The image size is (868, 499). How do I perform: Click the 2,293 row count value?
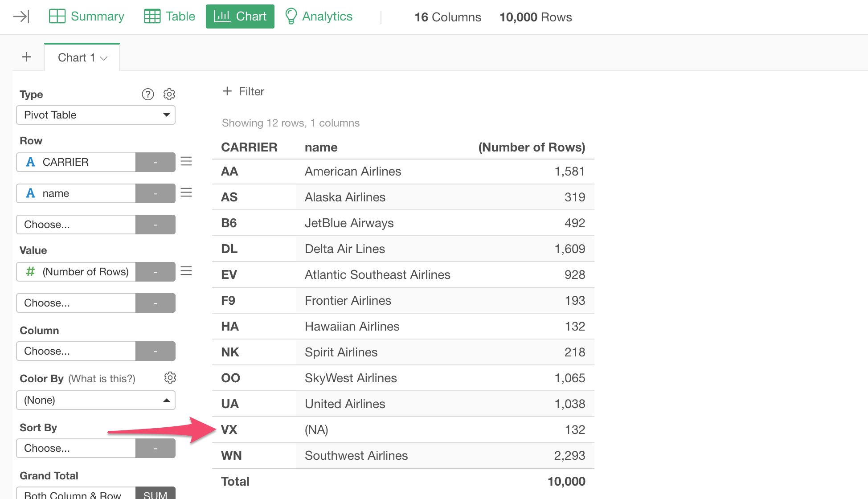click(569, 456)
